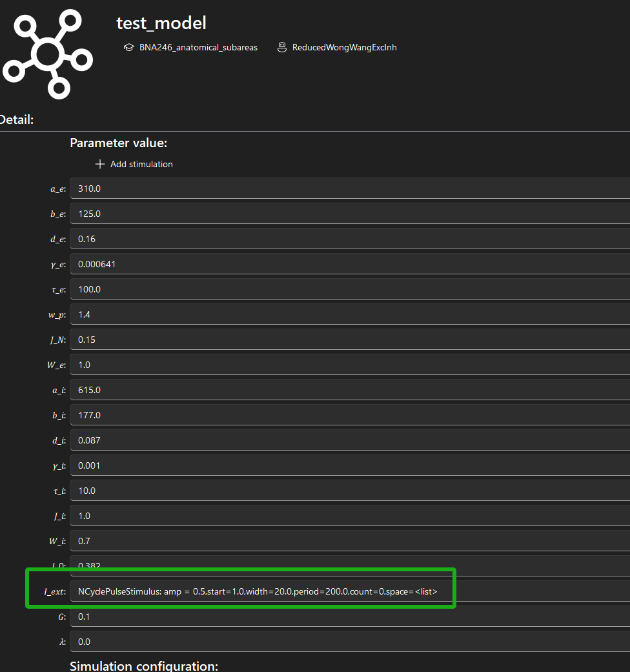Click the a_e parameter label

(x=58, y=189)
